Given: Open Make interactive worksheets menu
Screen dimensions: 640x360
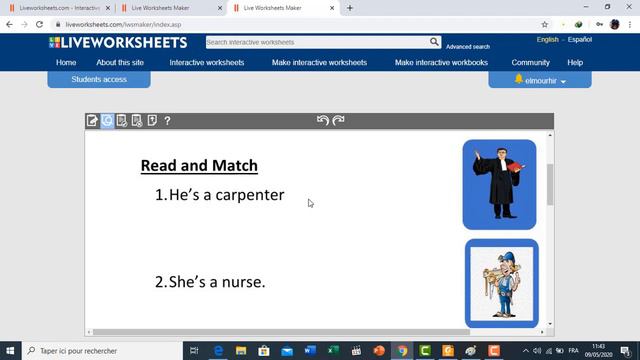Looking at the screenshot, I should pyautogui.click(x=320, y=62).
